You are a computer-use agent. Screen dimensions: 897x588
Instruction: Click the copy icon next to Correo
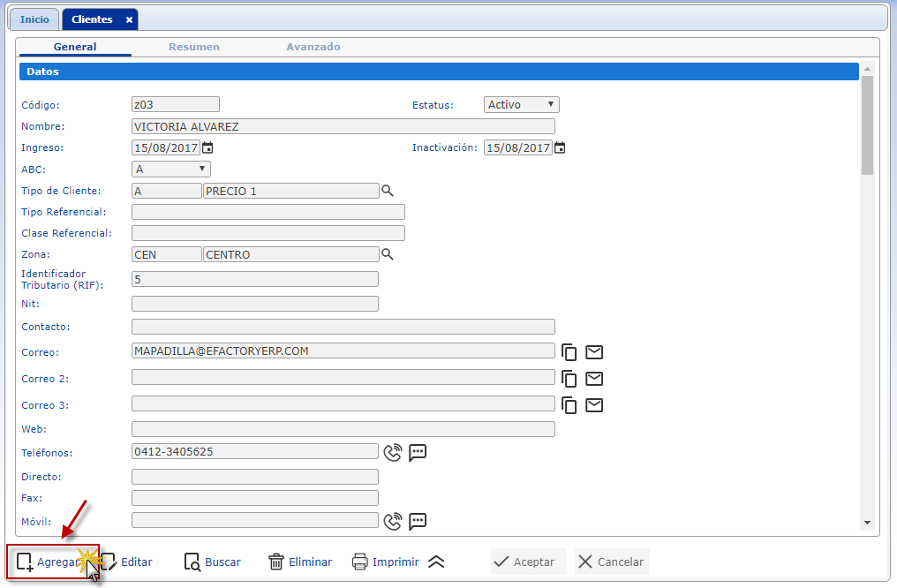570,352
